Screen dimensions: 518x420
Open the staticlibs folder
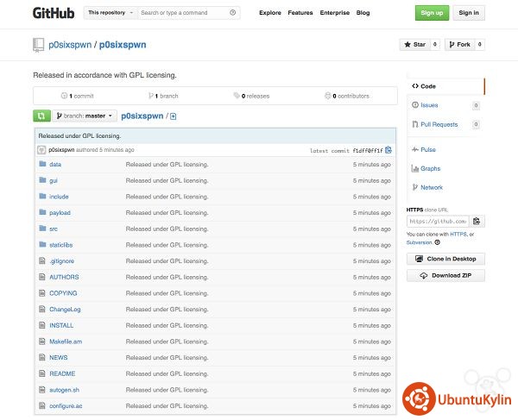coord(61,245)
